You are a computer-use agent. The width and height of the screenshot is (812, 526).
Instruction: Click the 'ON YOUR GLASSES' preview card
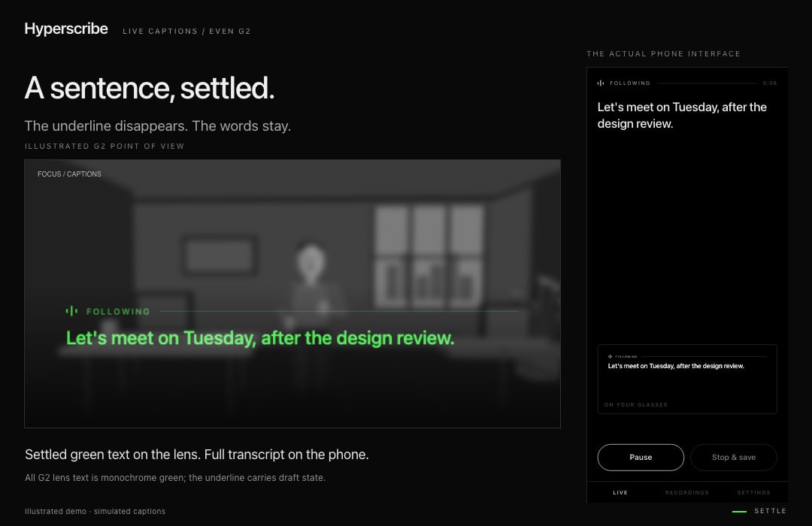[687, 379]
